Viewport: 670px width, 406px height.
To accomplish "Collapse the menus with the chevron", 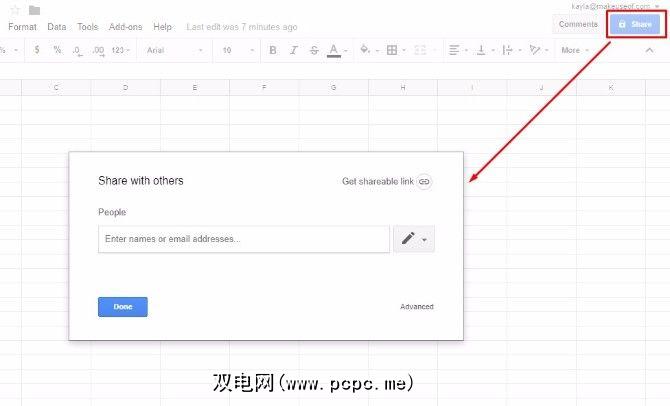I will point(649,50).
